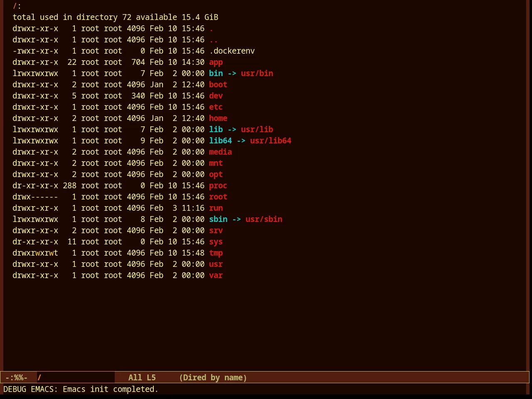Click the '(Dired by name)' mode indicator
The width and height of the screenshot is (532, 399).
point(213,378)
